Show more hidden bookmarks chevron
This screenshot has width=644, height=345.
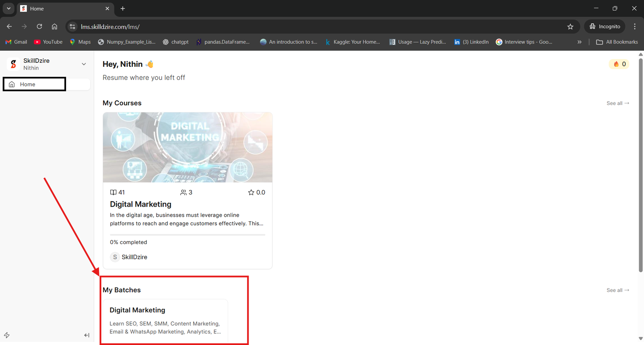[x=579, y=42]
